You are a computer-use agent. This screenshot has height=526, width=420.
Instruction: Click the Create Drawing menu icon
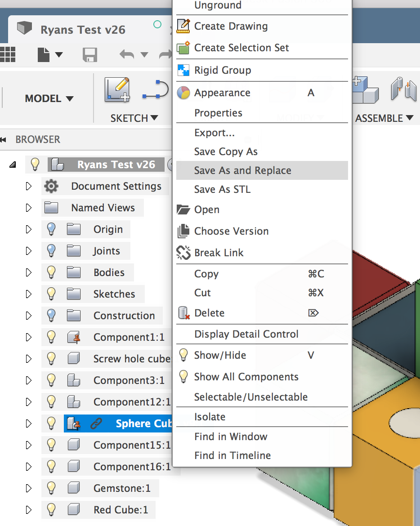(183, 26)
